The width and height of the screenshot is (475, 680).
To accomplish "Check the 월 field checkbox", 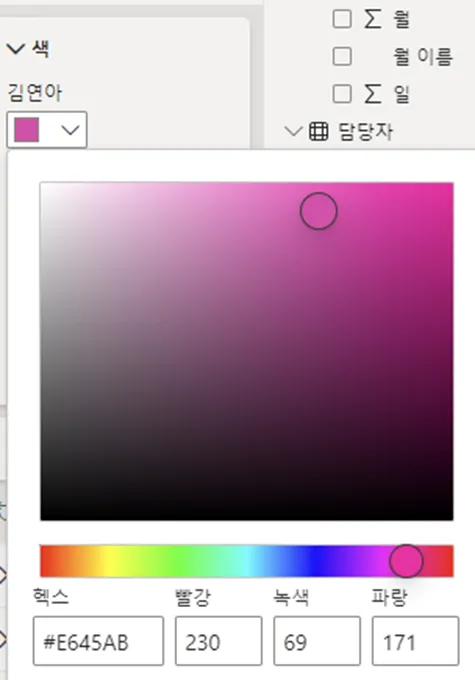I will click(342, 19).
